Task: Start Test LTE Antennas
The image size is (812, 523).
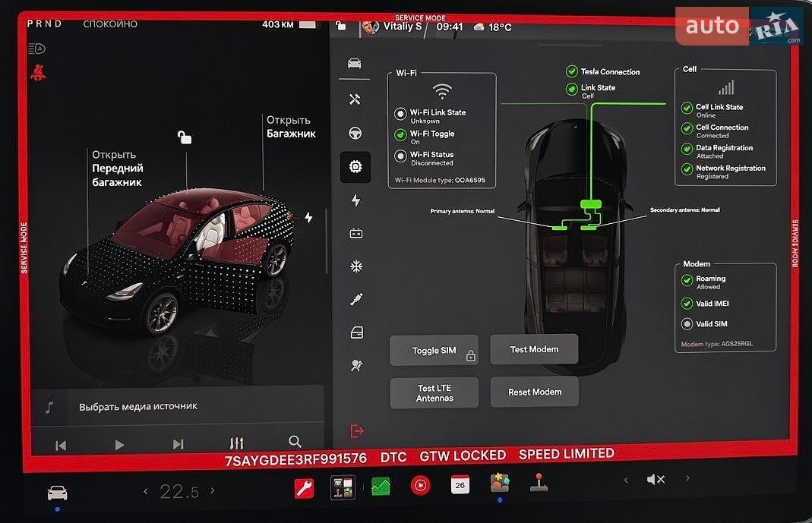Action: click(x=434, y=393)
